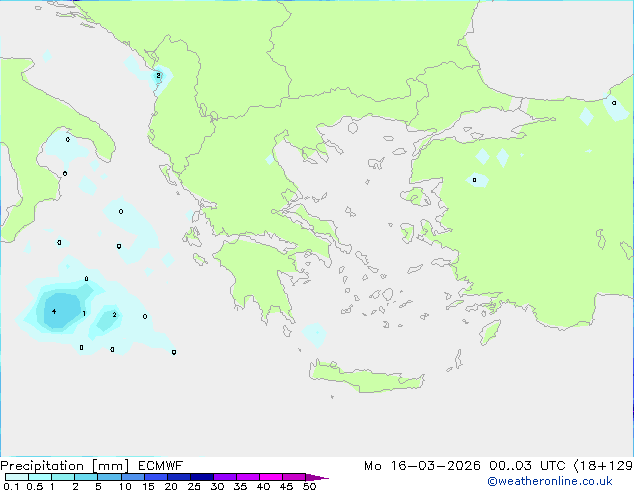Click the 10 mm label on the legend
Screen dimensions: 634x490
(x=124, y=487)
